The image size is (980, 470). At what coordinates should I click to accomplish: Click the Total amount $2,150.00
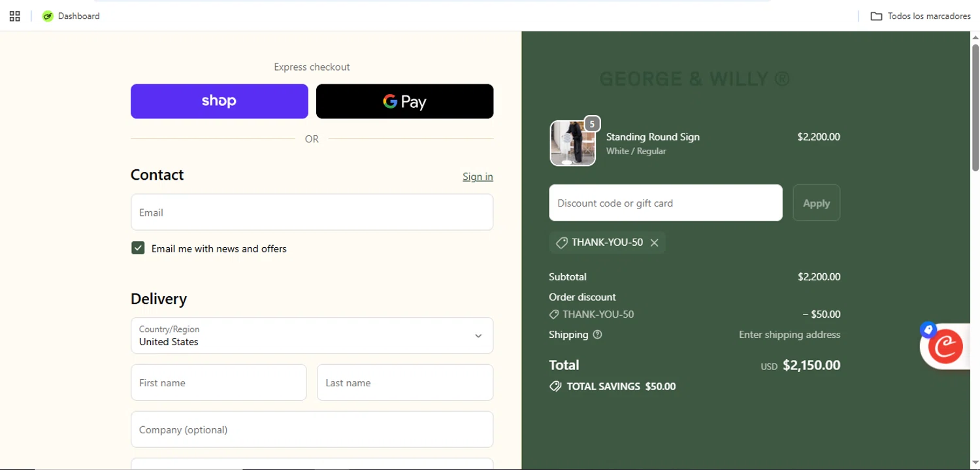[811, 365]
